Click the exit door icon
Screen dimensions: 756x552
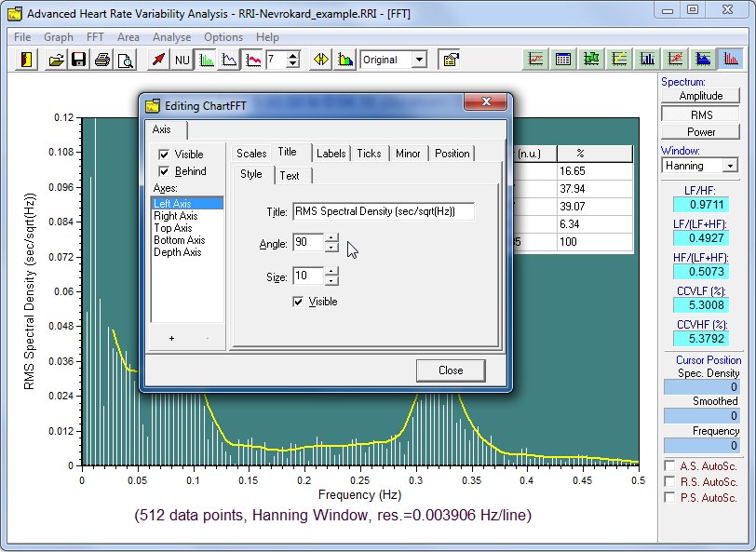[27, 60]
